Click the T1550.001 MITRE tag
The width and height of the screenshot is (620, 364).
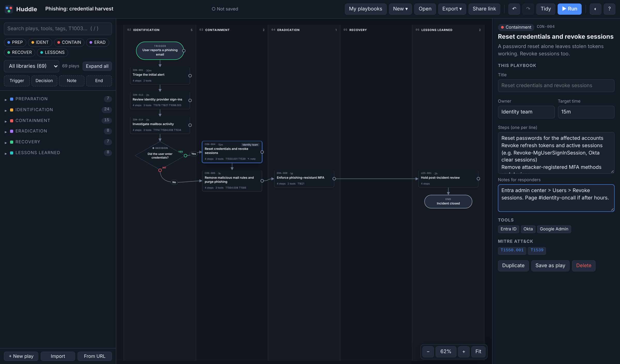click(x=512, y=250)
